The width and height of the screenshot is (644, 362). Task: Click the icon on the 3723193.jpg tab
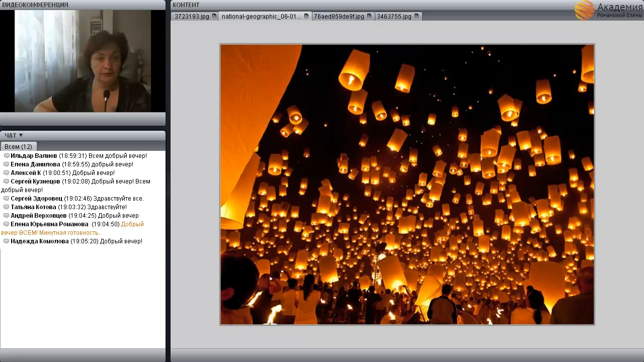point(214,16)
